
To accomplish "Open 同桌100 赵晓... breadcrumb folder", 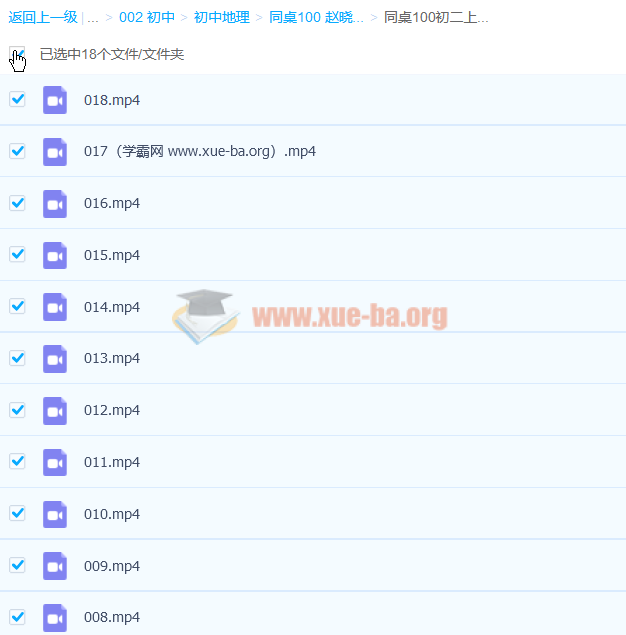I will click(x=317, y=17).
